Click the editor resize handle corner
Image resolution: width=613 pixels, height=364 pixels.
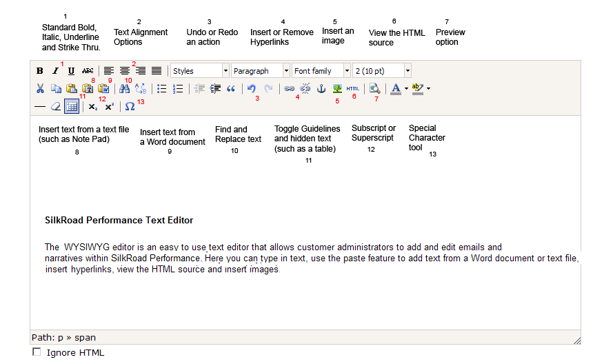577,341
